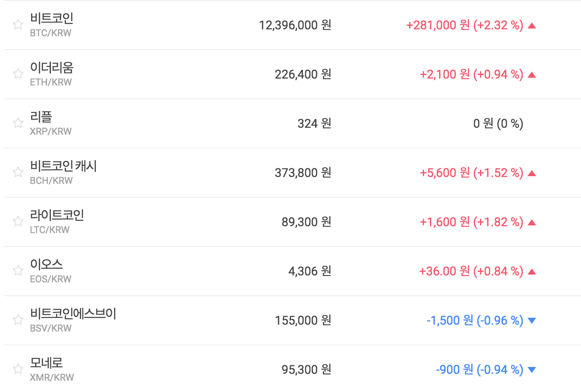This screenshot has width=581, height=392.
Task: Click Litecoin's price 89,300 원
Action: 306,222
